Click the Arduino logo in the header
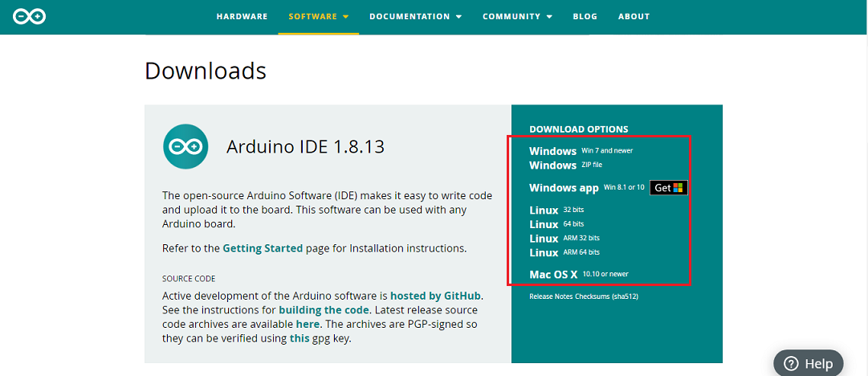Image resolution: width=868 pixels, height=376 pixels. pos(30,17)
